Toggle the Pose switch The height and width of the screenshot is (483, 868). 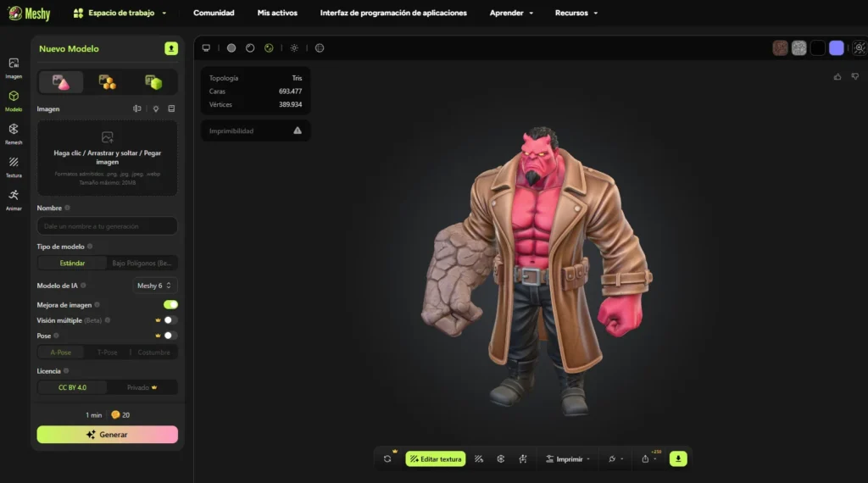170,336
